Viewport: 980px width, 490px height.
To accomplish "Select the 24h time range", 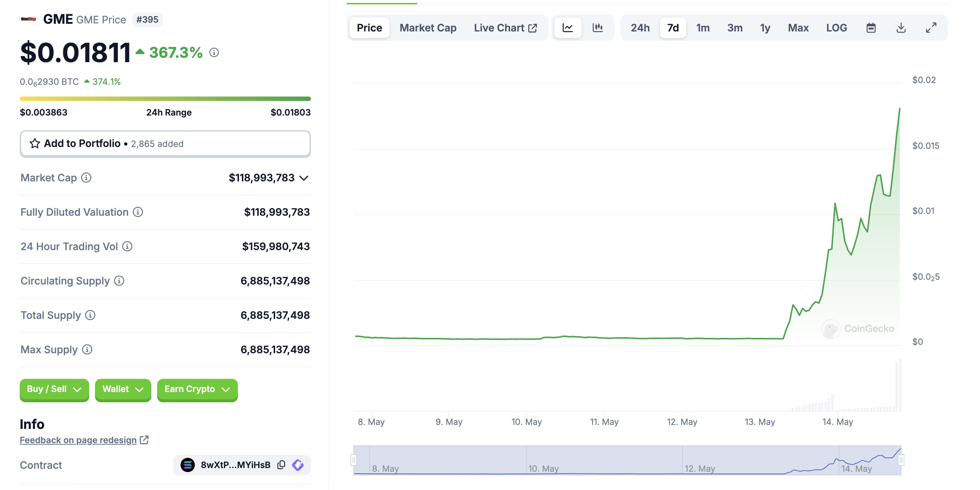I will (640, 28).
